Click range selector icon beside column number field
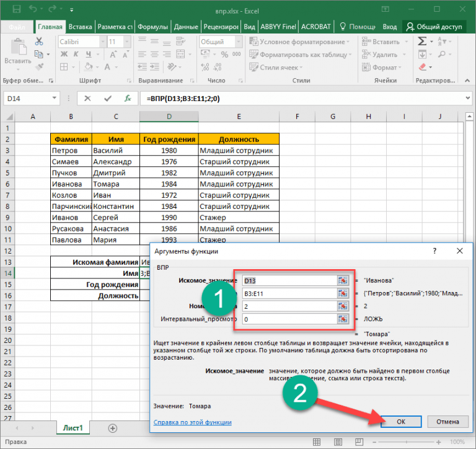The image size is (476, 449). point(343,306)
